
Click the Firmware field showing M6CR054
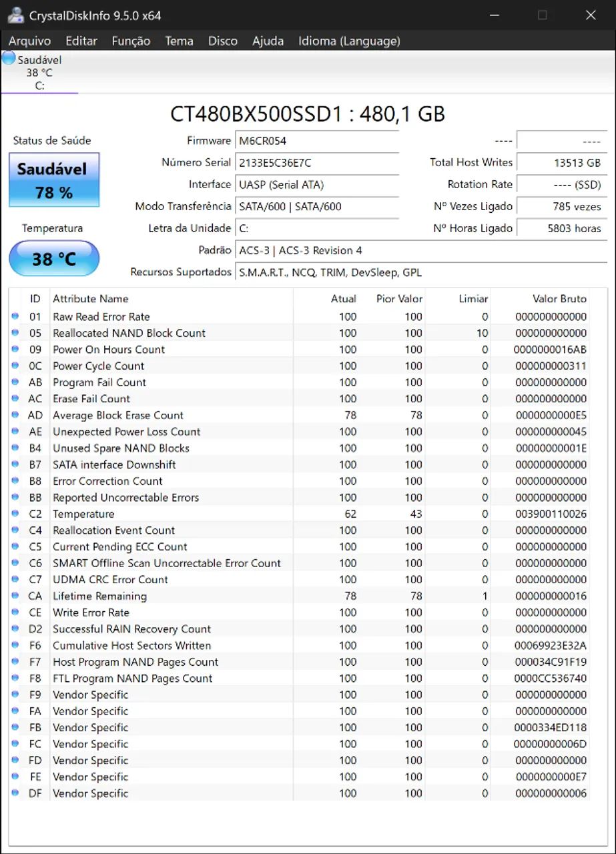[x=318, y=141]
